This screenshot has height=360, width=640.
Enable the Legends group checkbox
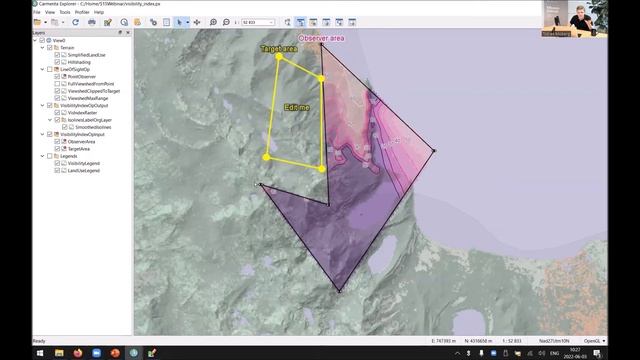tap(50, 156)
